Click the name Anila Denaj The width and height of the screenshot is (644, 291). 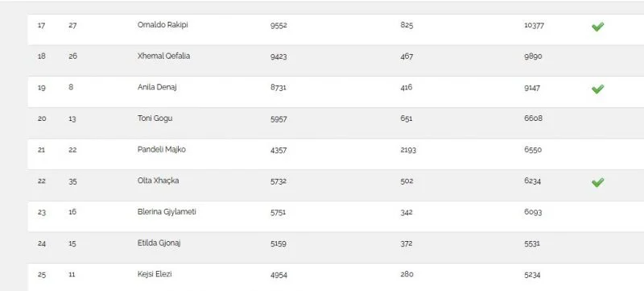[157, 87]
